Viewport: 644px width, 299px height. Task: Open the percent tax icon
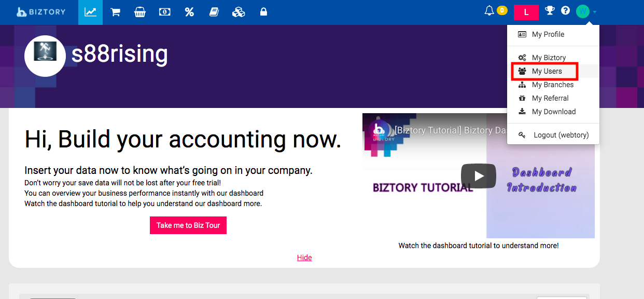coord(189,12)
